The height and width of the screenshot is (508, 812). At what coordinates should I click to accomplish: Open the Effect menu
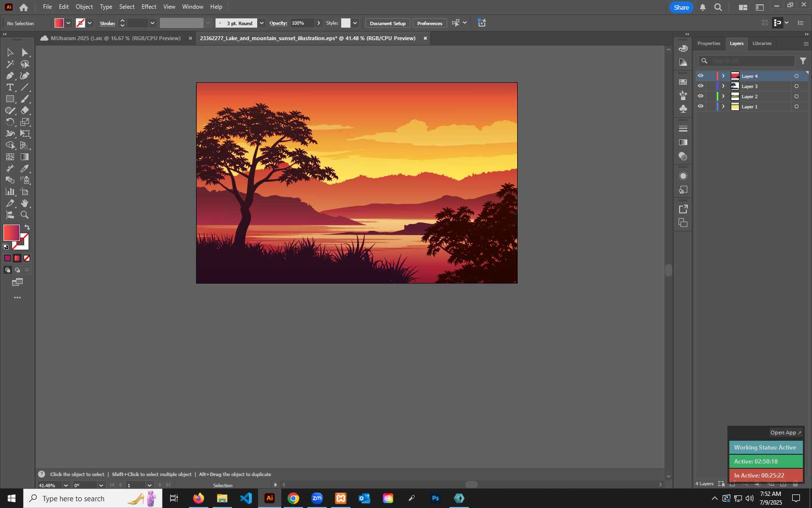pos(149,7)
